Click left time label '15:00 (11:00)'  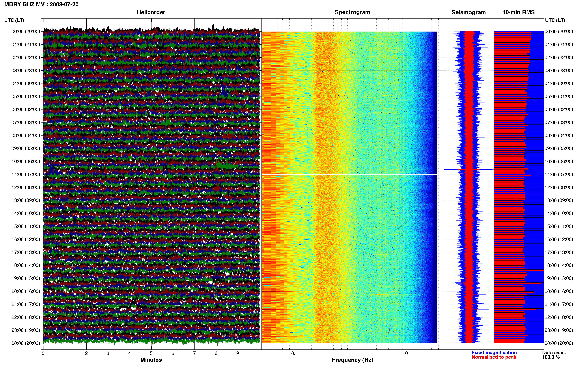tap(26, 226)
